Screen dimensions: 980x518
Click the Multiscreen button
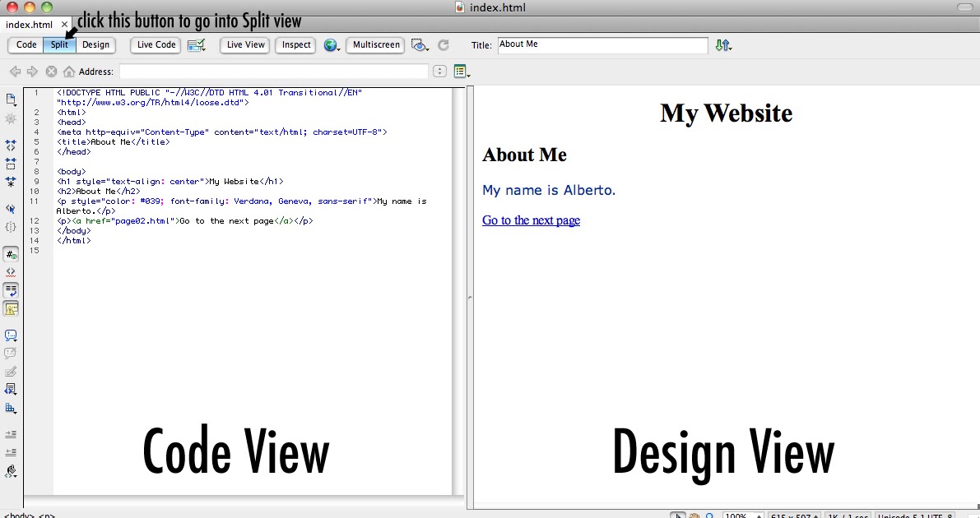[375, 45]
